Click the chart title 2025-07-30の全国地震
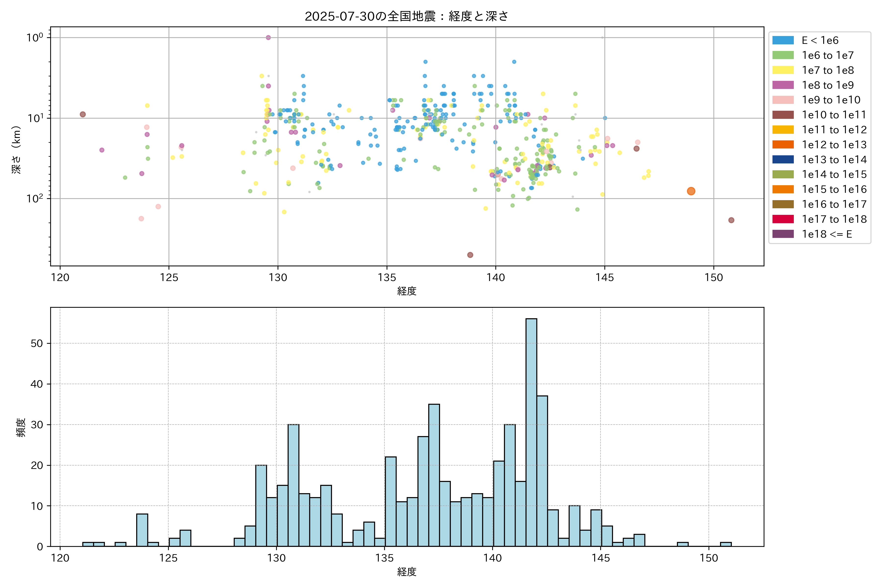Screen dimensions: 882x588 click(406, 16)
